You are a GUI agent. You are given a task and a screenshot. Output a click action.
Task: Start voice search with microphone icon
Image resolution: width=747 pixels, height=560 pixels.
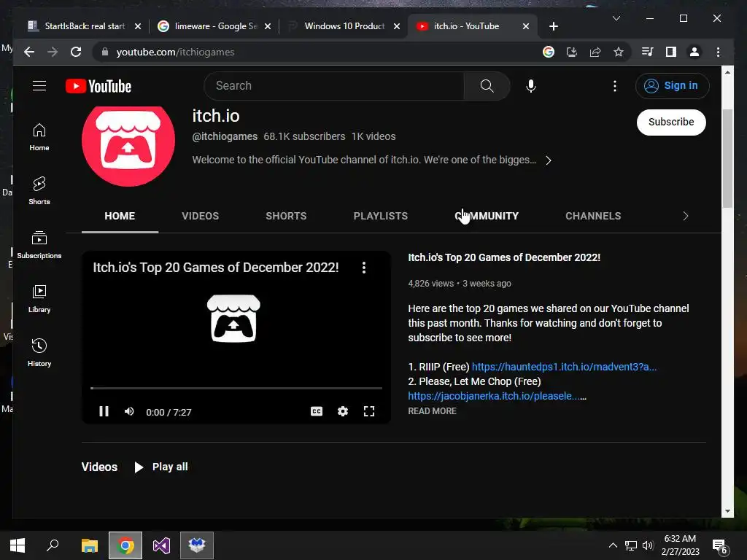pyautogui.click(x=531, y=86)
